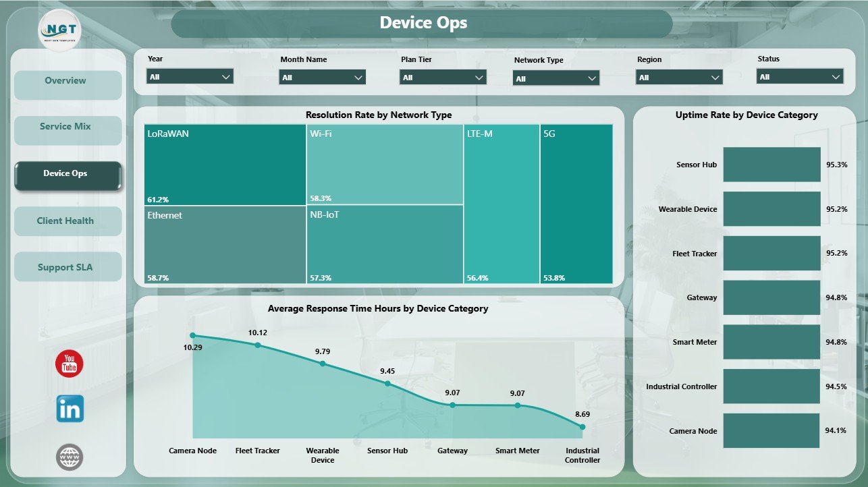Click the Fleet Tracker 10.12 data point
The image size is (868, 487).
[x=258, y=345]
